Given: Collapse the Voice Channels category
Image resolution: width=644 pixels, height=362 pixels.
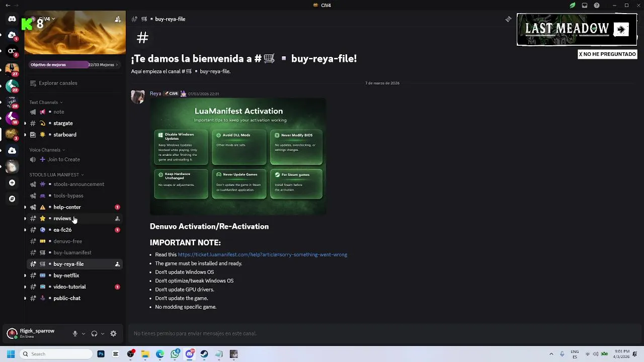Looking at the screenshot, I should [x=47, y=150].
